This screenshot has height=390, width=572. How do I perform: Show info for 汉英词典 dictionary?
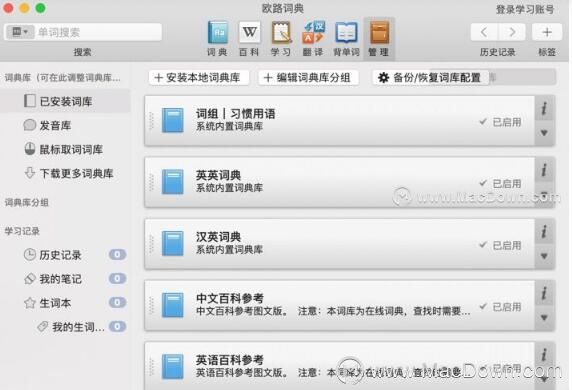point(544,232)
